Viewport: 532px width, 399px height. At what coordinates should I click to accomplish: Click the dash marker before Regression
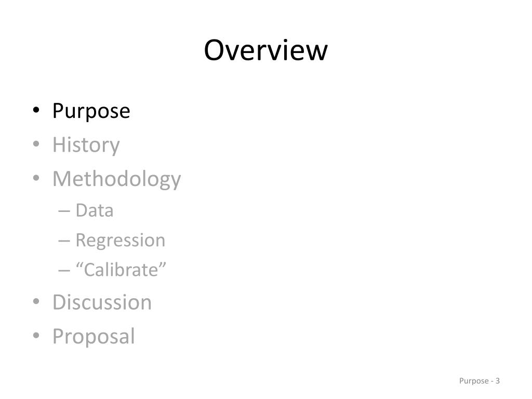64,241
